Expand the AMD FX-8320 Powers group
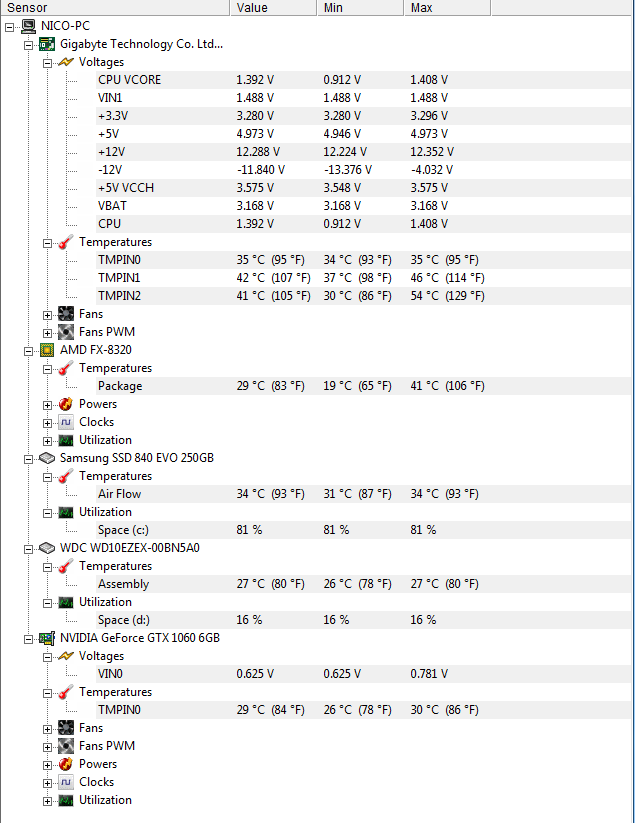 [x=47, y=405]
